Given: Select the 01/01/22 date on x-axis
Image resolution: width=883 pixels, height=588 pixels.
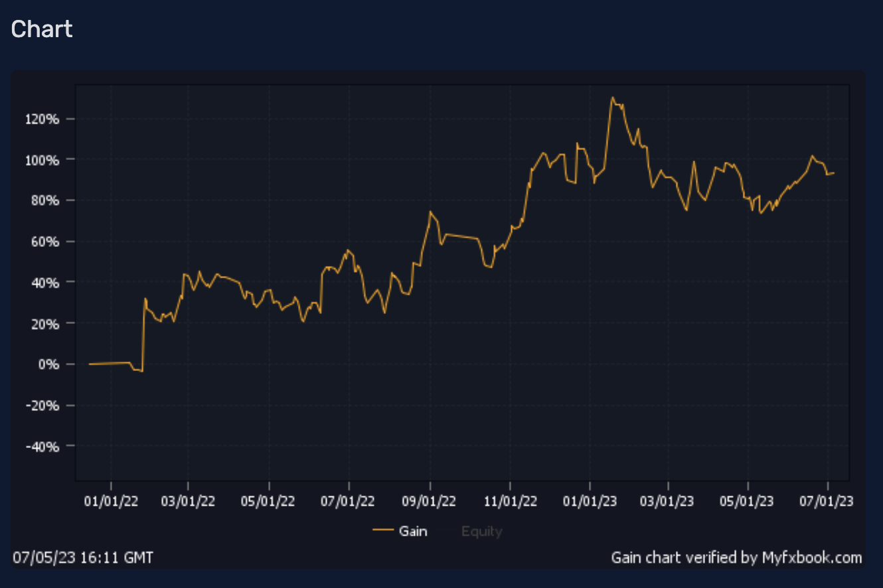Looking at the screenshot, I should [x=112, y=501].
